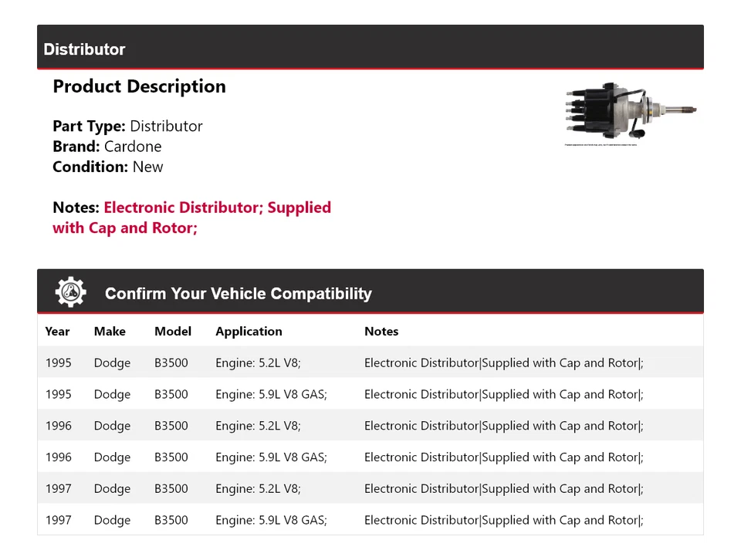
Task: Choose the 1997 Dodge B3500 5.2L V8 row
Action: (370, 488)
